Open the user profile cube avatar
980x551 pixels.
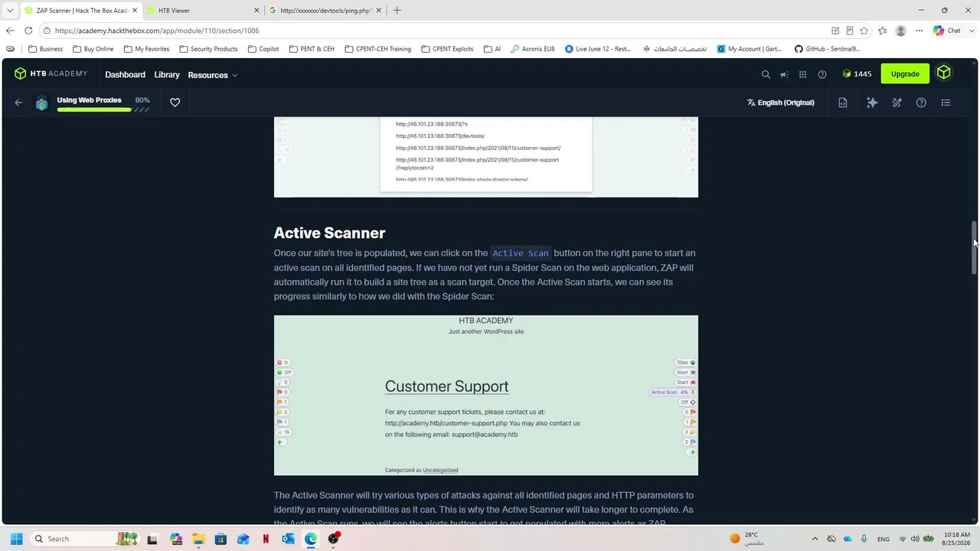pyautogui.click(x=943, y=73)
